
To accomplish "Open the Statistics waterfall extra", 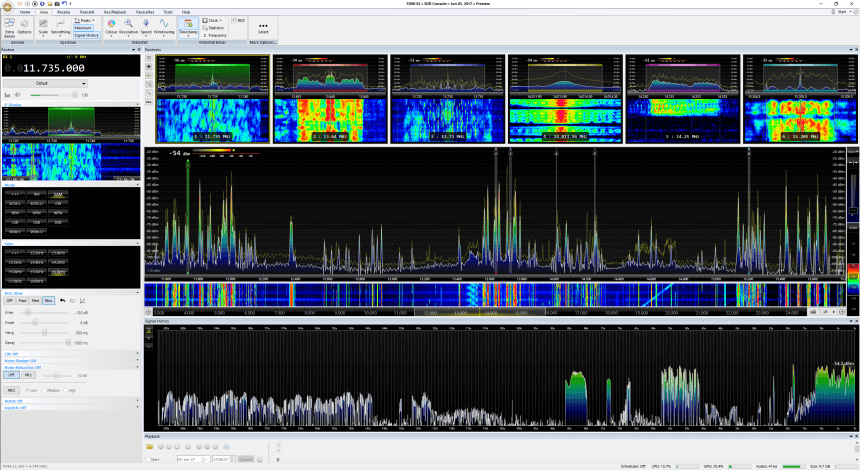I will [x=213, y=28].
